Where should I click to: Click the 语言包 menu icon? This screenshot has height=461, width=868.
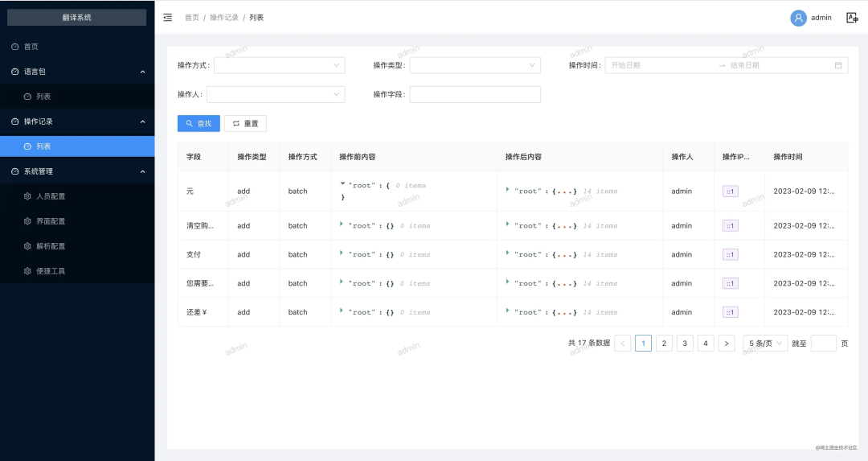[x=15, y=72]
